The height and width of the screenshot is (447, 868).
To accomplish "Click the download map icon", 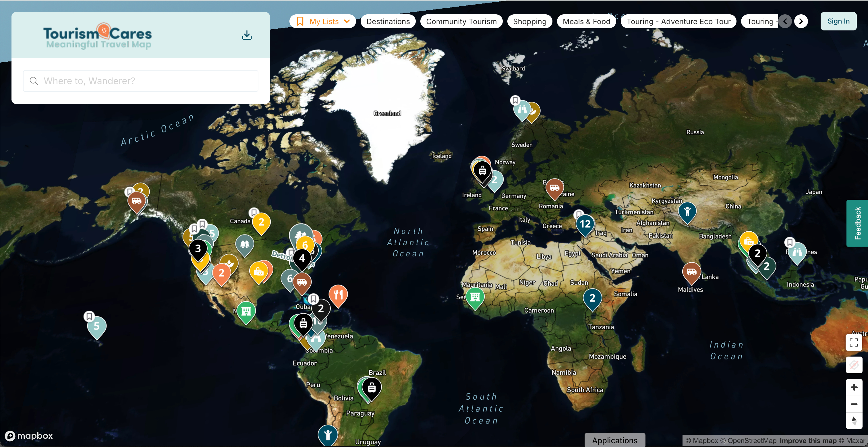I will pos(247,35).
